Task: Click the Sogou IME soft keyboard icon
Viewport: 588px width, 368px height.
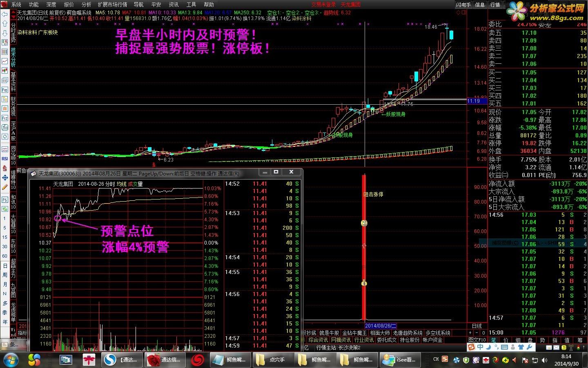Action: 504,347
